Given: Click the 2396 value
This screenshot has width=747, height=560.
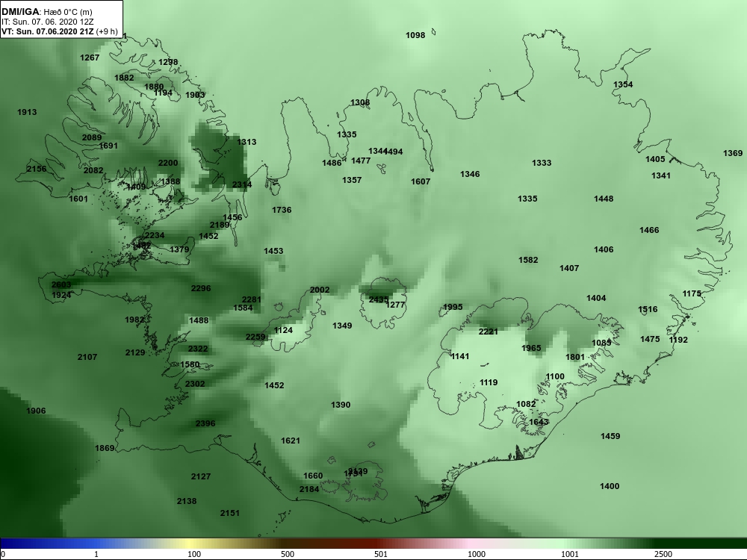Looking at the screenshot, I should tap(205, 423).
